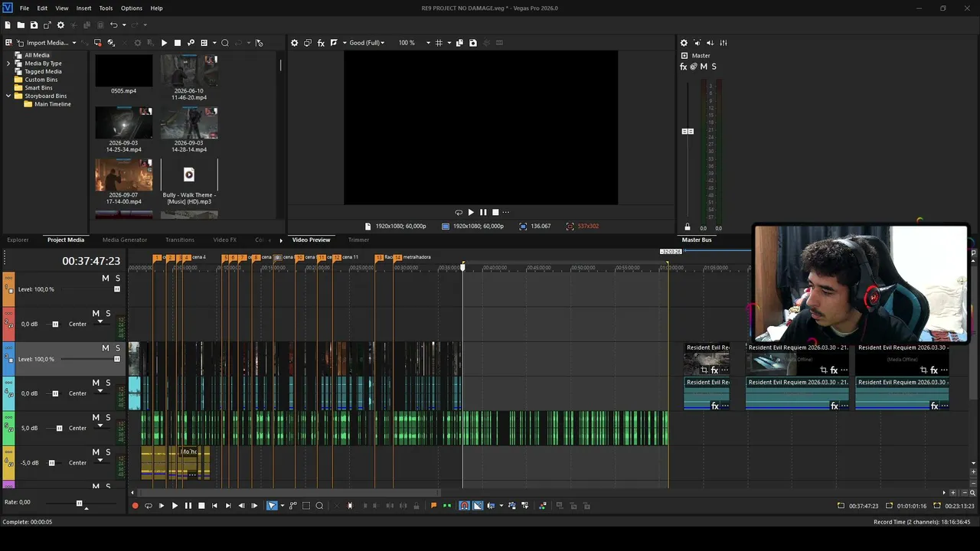The width and height of the screenshot is (980, 551).
Task: Solo the highlighted video track Level 100,0 %
Action: coord(117,348)
